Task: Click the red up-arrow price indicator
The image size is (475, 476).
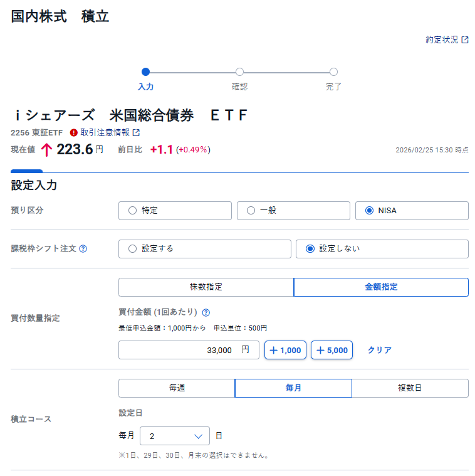Action: coord(46,150)
